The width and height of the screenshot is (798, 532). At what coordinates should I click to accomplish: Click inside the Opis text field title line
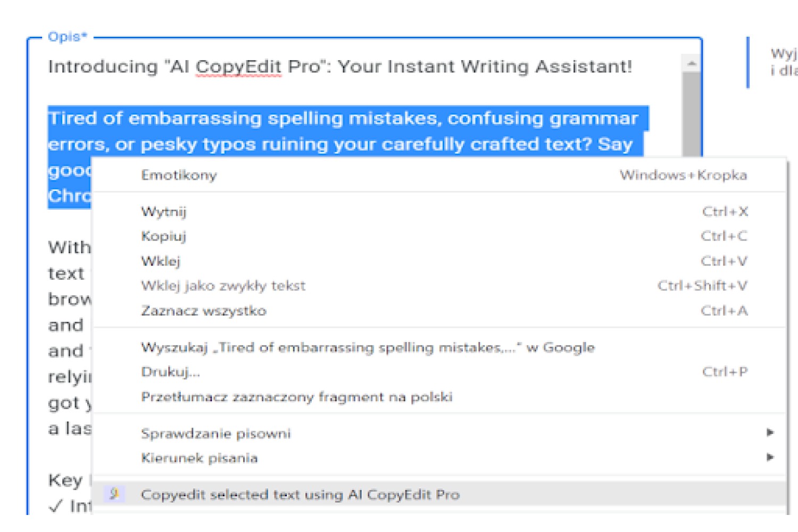tap(339, 67)
